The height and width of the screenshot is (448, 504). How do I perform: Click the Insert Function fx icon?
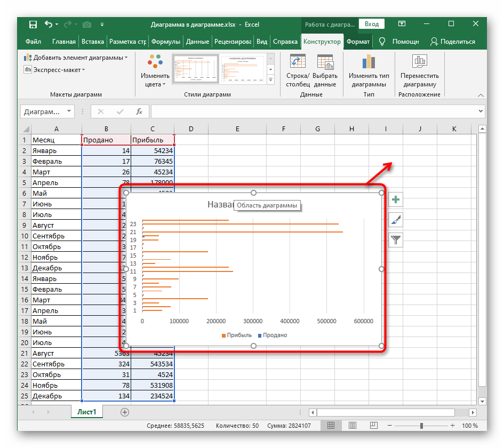[139, 111]
